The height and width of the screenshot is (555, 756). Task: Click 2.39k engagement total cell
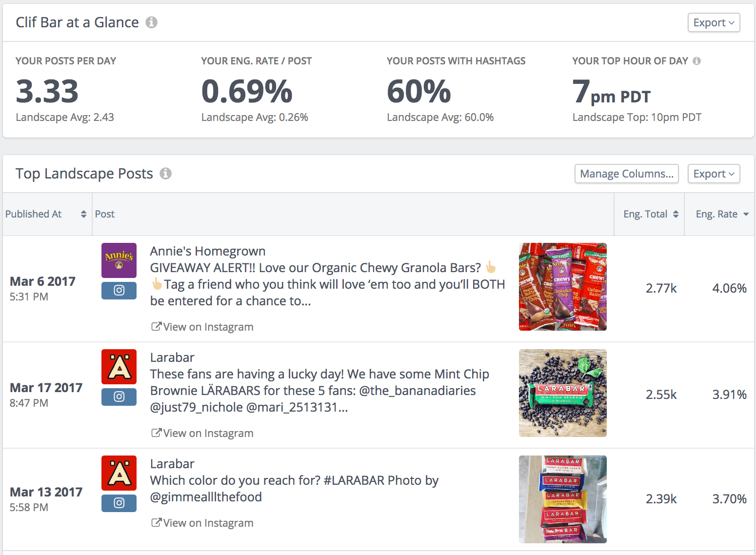pyautogui.click(x=661, y=499)
